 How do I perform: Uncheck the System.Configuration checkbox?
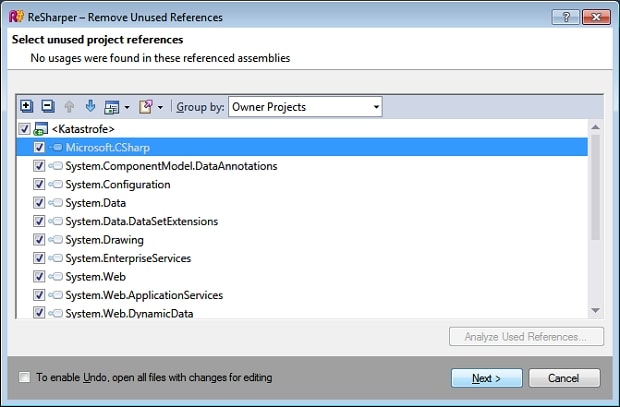39,184
